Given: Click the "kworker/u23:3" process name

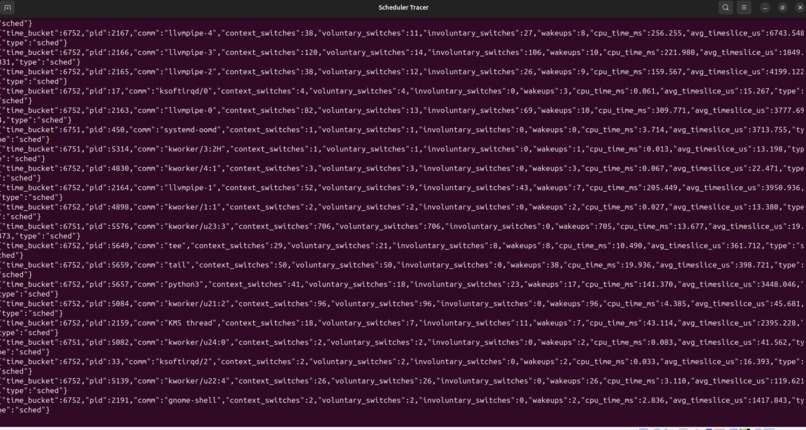Looking at the screenshot, I should (x=196, y=227).
